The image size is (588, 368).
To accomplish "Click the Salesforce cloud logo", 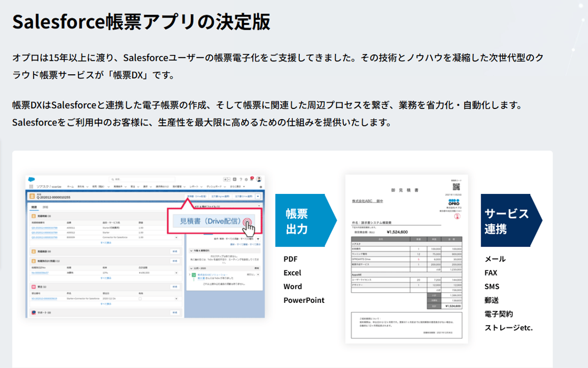I will click(32, 179).
